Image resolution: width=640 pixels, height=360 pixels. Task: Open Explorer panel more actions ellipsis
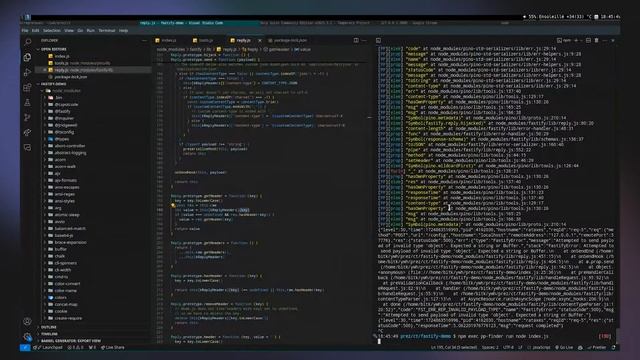pyautogui.click(x=144, y=40)
